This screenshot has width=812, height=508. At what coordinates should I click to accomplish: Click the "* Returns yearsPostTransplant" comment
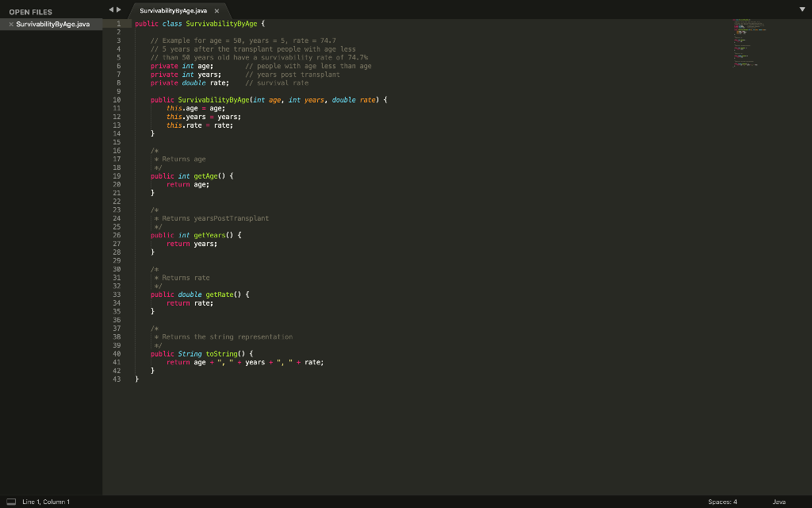[x=211, y=218]
